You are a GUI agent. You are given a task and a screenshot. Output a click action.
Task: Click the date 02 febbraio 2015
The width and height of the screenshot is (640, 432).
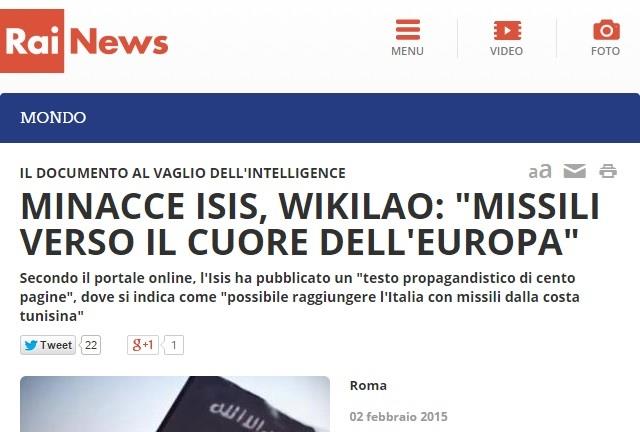click(x=399, y=416)
